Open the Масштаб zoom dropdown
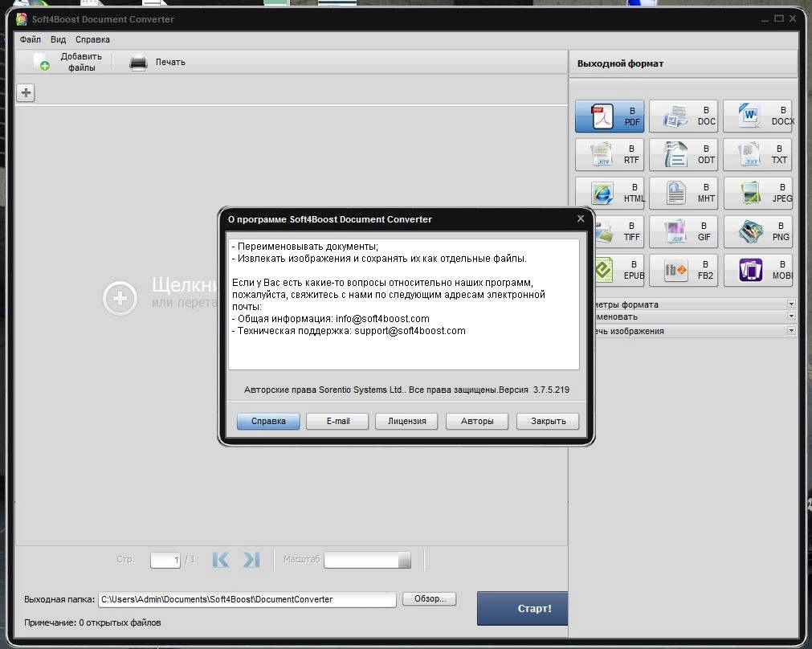Viewport: 812px width, 649px height. tap(405, 560)
